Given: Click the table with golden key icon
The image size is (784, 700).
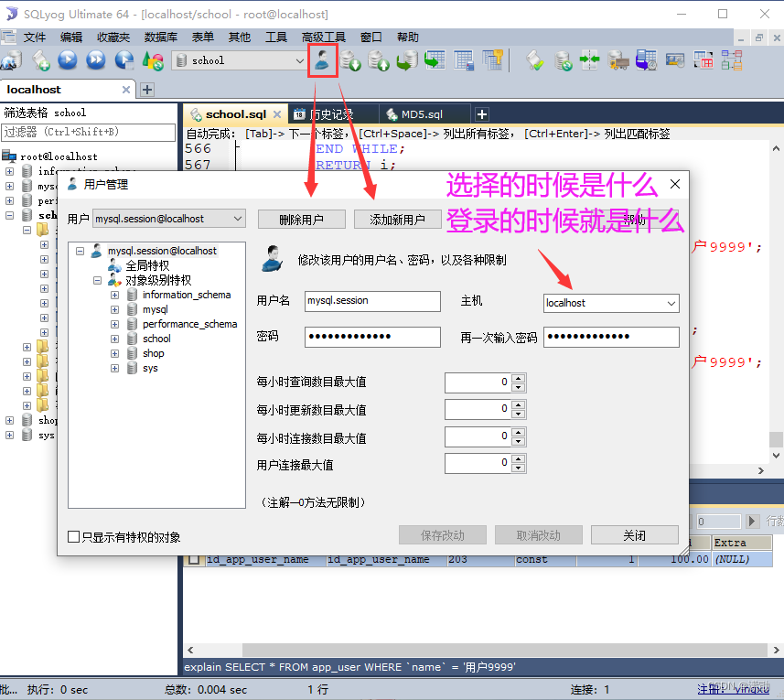Looking at the screenshot, I should (x=492, y=60).
